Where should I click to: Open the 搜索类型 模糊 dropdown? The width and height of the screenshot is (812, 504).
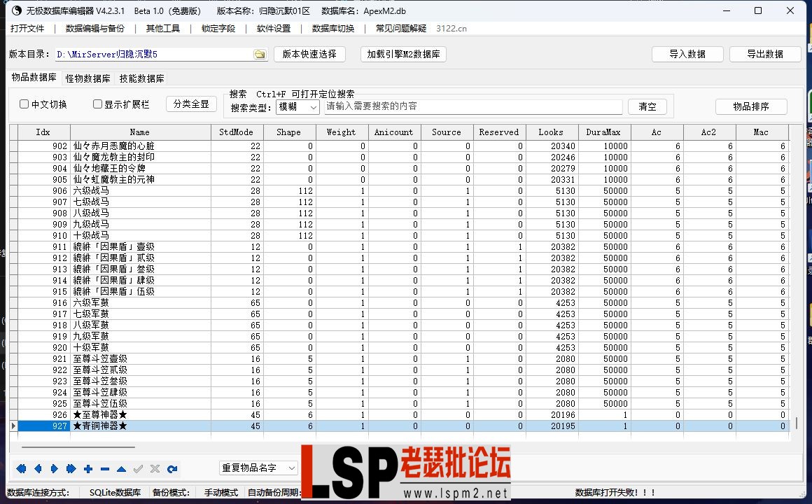pyautogui.click(x=297, y=106)
